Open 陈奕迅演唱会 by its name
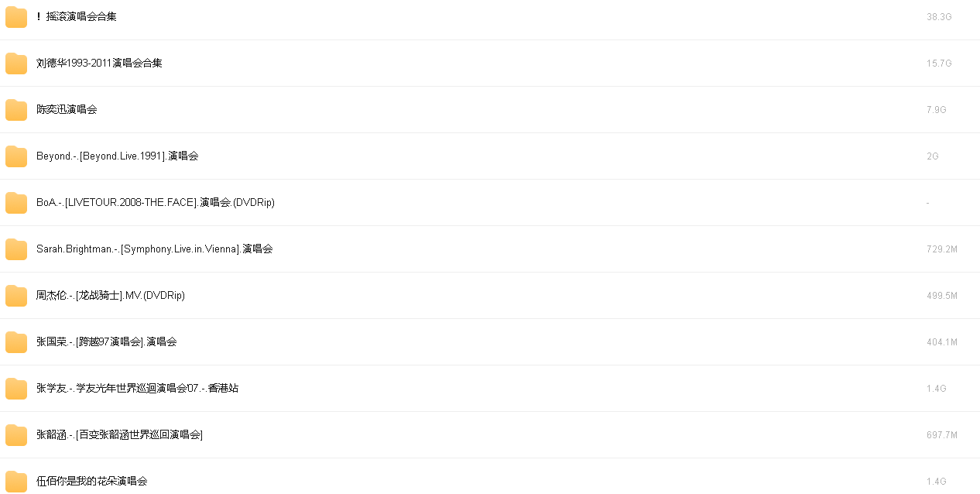This screenshot has width=980, height=494. [x=67, y=109]
